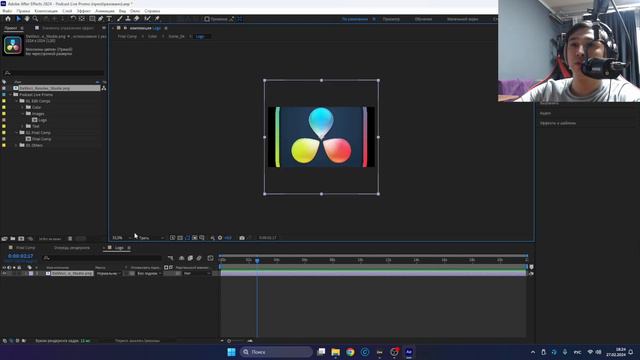Open the layer blending mode dropdown
The image size is (640, 360).
[108, 273]
